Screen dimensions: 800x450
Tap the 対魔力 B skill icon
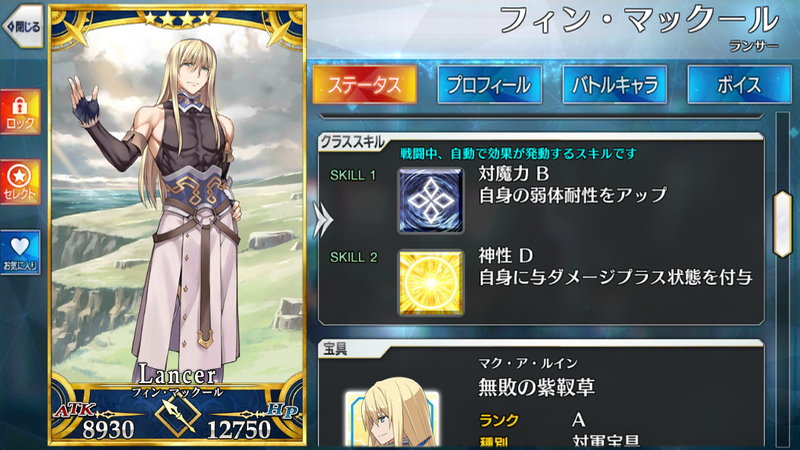[431, 201]
